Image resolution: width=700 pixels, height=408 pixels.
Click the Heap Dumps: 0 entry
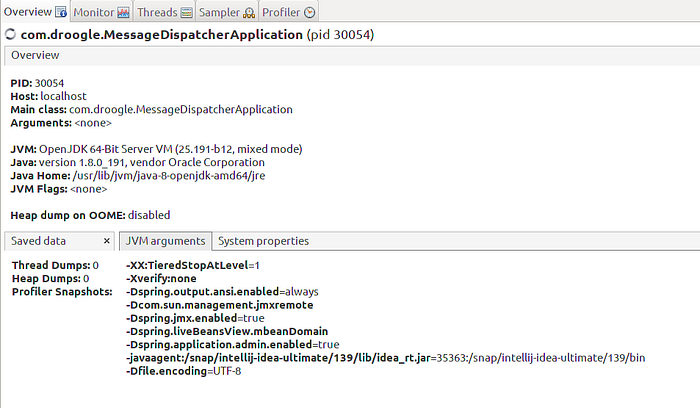(50, 279)
